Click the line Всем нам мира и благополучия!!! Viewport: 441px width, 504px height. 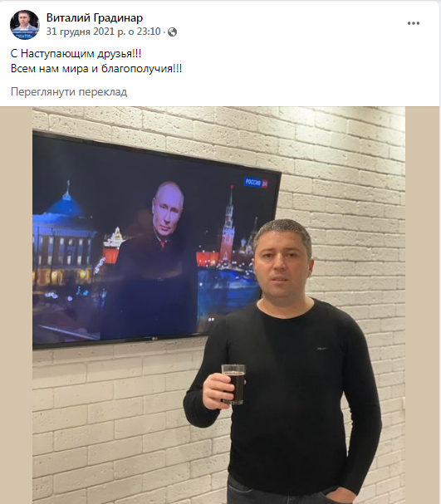96,68
